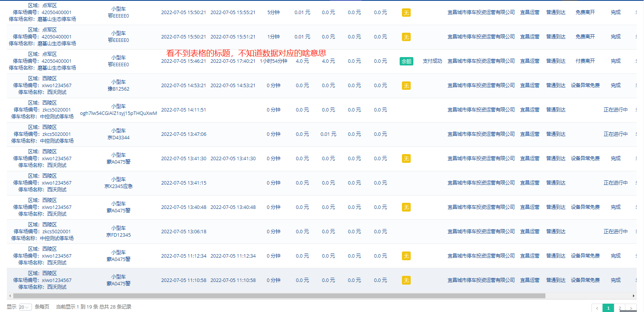Click the yellow 无 badge in the 15:55:21 row

(x=406, y=13)
